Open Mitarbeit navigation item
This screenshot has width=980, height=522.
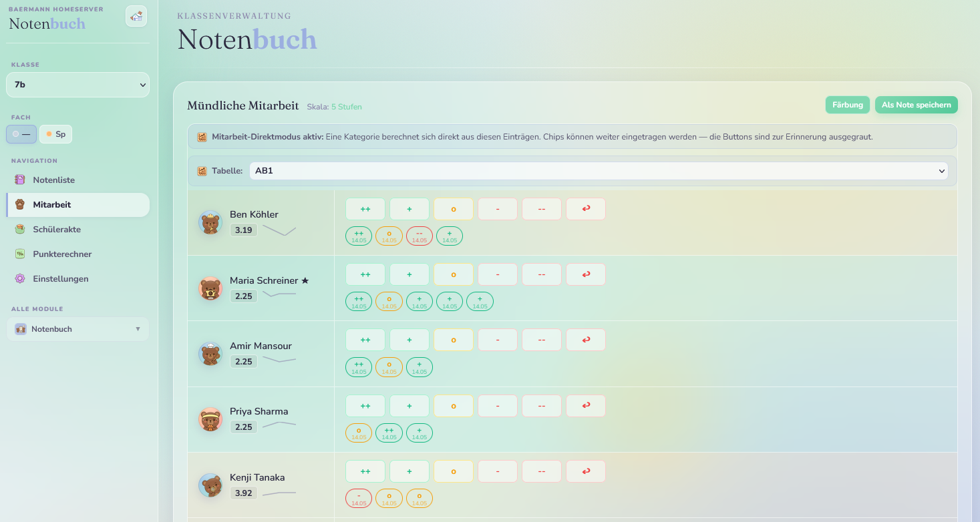[78, 204]
